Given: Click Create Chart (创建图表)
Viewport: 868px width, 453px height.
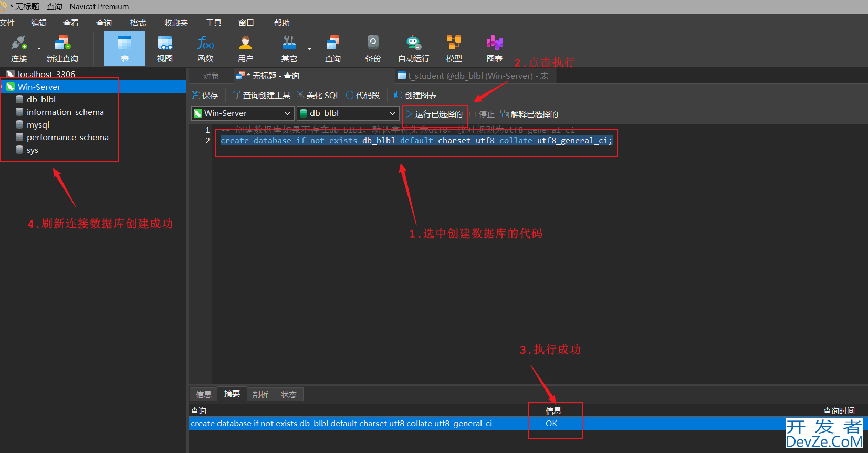Looking at the screenshot, I should click(x=415, y=95).
